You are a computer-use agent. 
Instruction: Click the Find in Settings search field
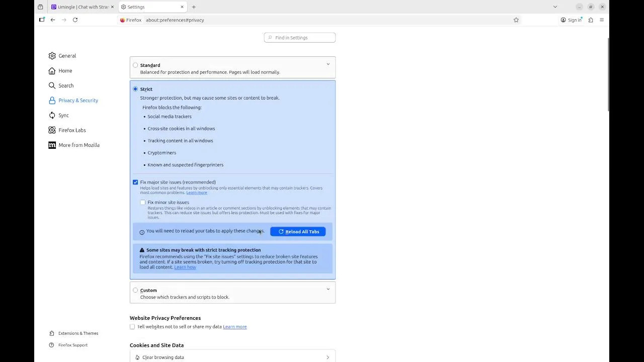click(300, 38)
